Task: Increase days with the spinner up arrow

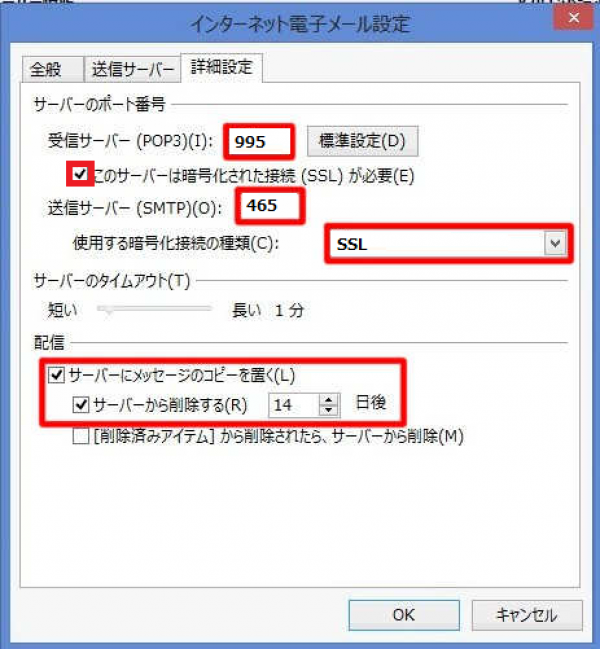Action: coord(329,399)
